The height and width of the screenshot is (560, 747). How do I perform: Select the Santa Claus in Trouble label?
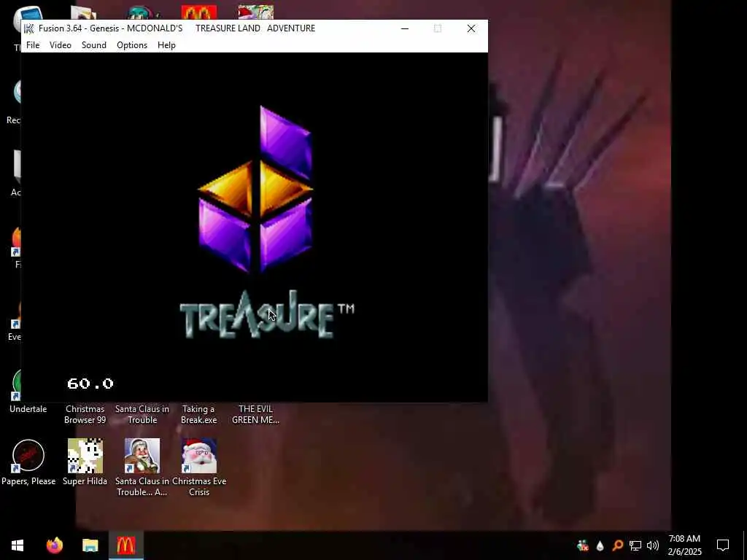tap(142, 414)
